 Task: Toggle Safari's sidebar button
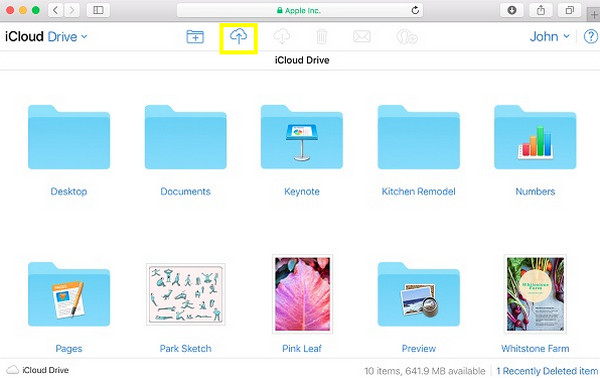pyautogui.click(x=98, y=10)
